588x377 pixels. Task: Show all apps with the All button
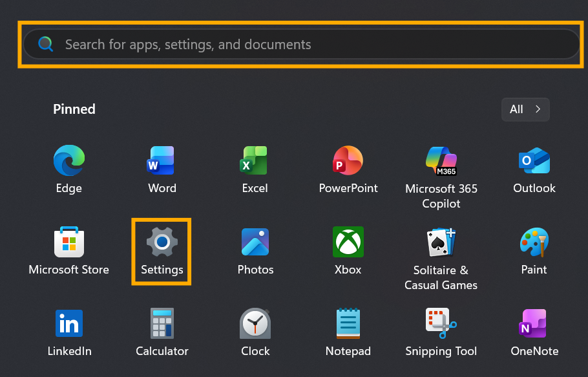pos(525,109)
